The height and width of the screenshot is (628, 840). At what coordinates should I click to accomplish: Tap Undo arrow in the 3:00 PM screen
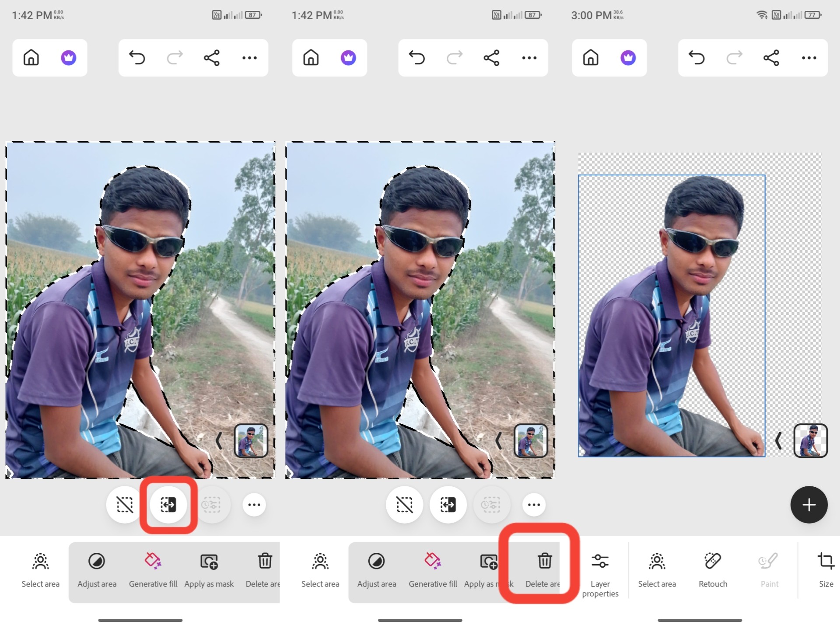point(696,58)
